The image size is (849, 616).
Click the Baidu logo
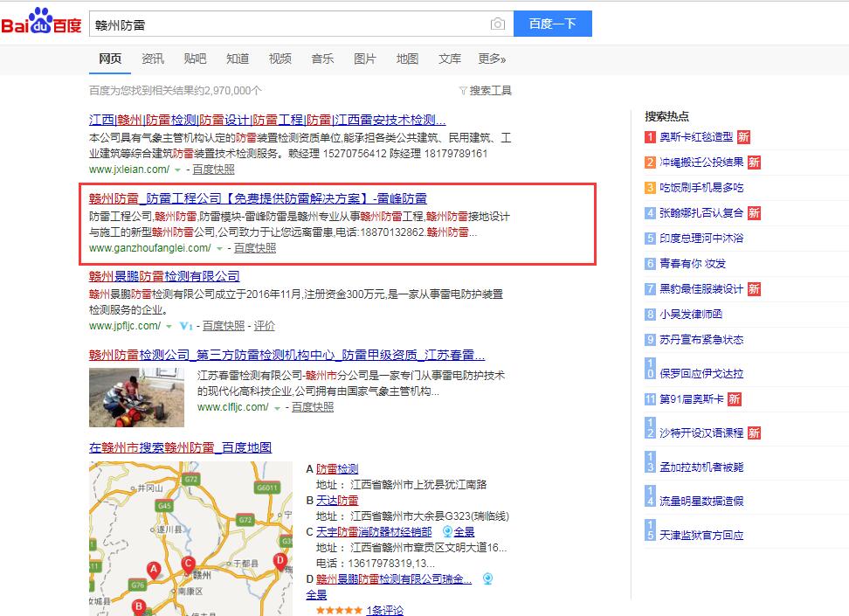(40, 24)
